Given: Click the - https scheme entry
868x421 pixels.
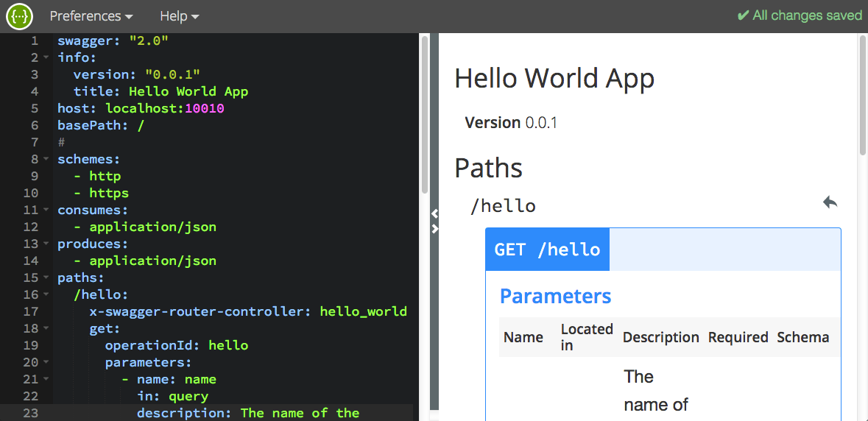Looking at the screenshot, I should (x=101, y=193).
